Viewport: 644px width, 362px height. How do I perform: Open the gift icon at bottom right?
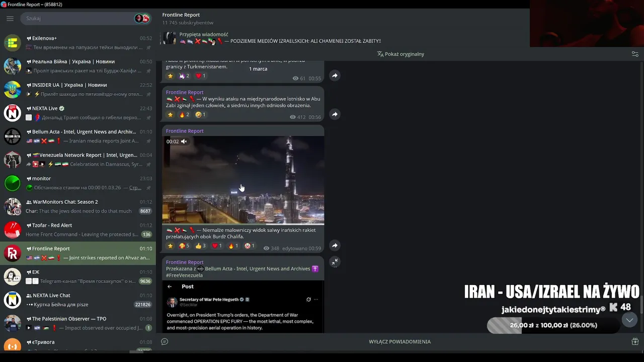635,342
